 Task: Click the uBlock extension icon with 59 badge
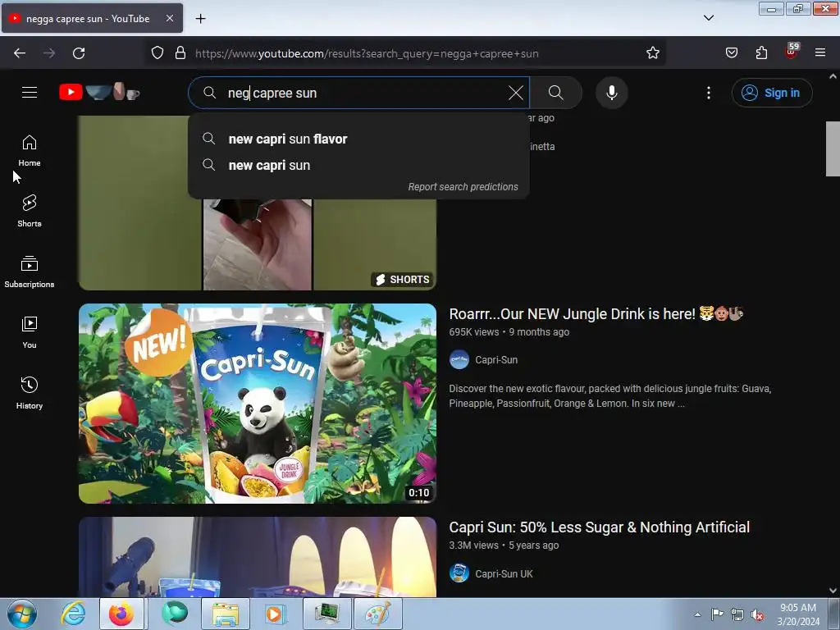[792, 52]
